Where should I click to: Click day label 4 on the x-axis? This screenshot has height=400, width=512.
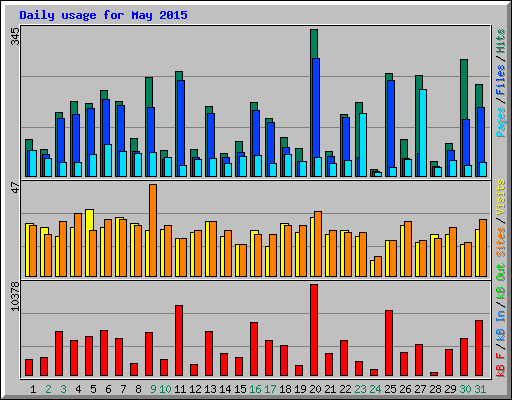(78, 389)
